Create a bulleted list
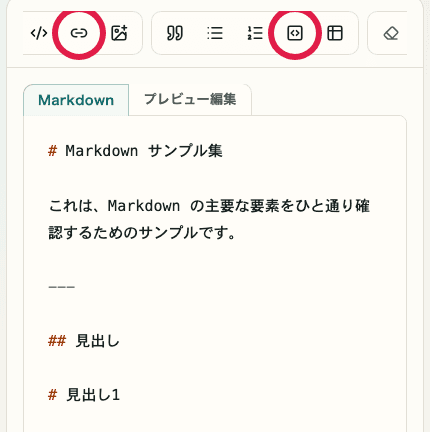The width and height of the screenshot is (430, 432). pos(215,33)
